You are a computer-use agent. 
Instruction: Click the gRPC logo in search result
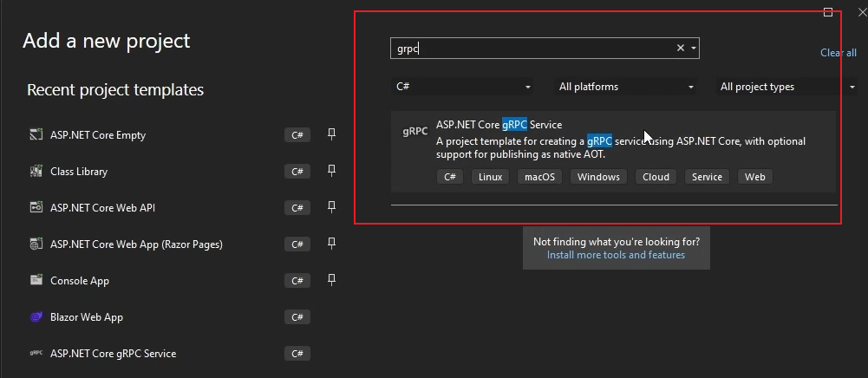pyautogui.click(x=415, y=132)
